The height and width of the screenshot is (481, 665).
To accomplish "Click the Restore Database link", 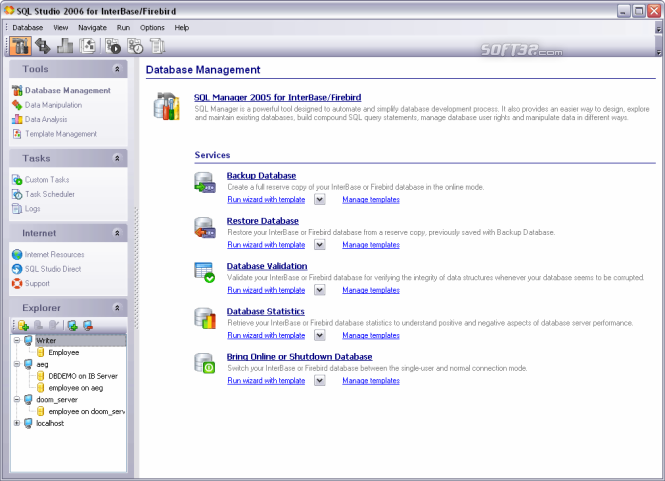I will point(263,221).
